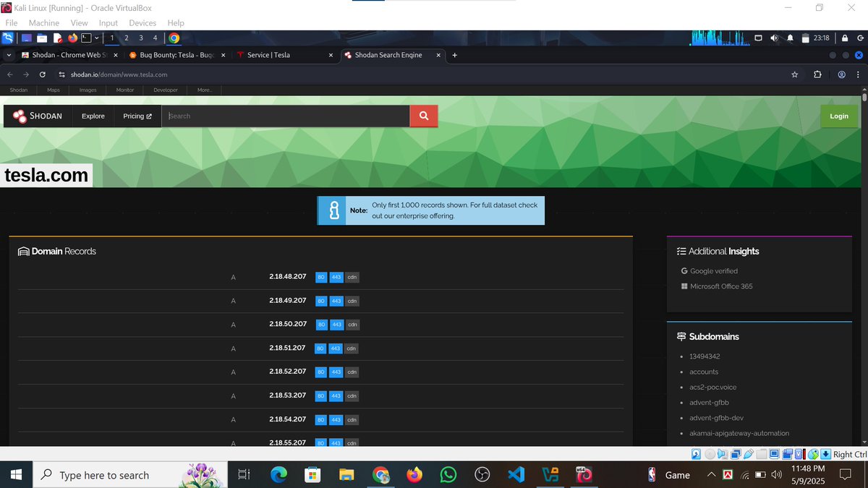Open file manager in Kali panel
This screenshot has height=488, width=868.
click(x=42, y=38)
